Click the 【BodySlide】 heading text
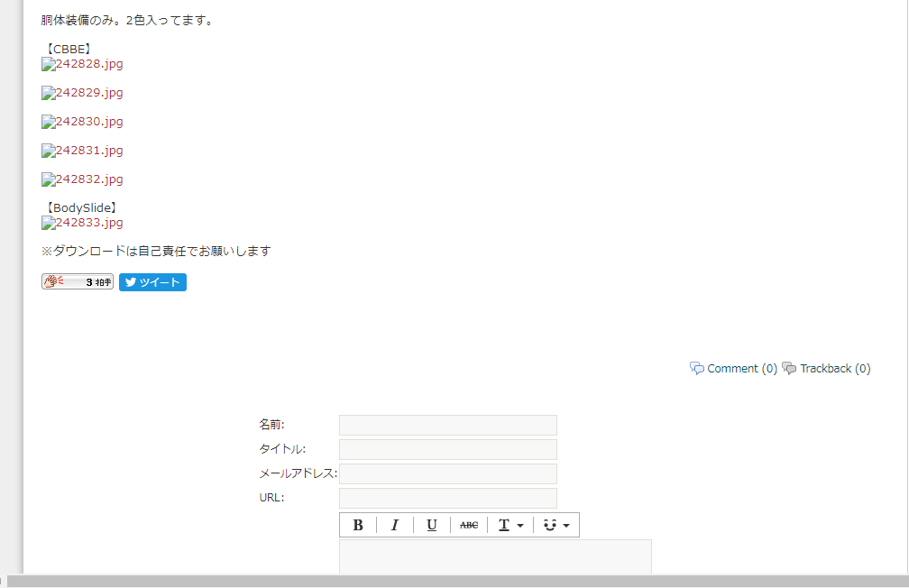909x588 pixels. (x=81, y=207)
